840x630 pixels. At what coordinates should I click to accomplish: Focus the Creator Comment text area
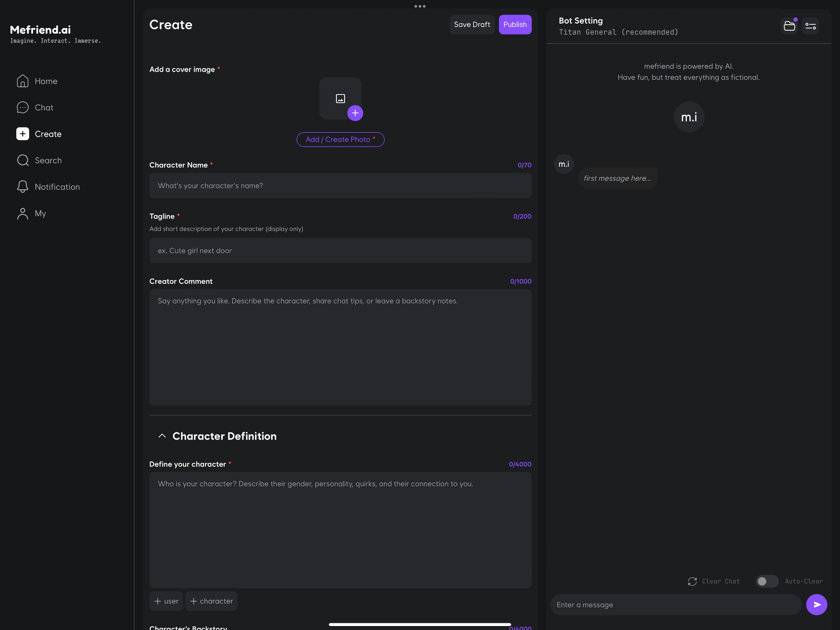340,347
